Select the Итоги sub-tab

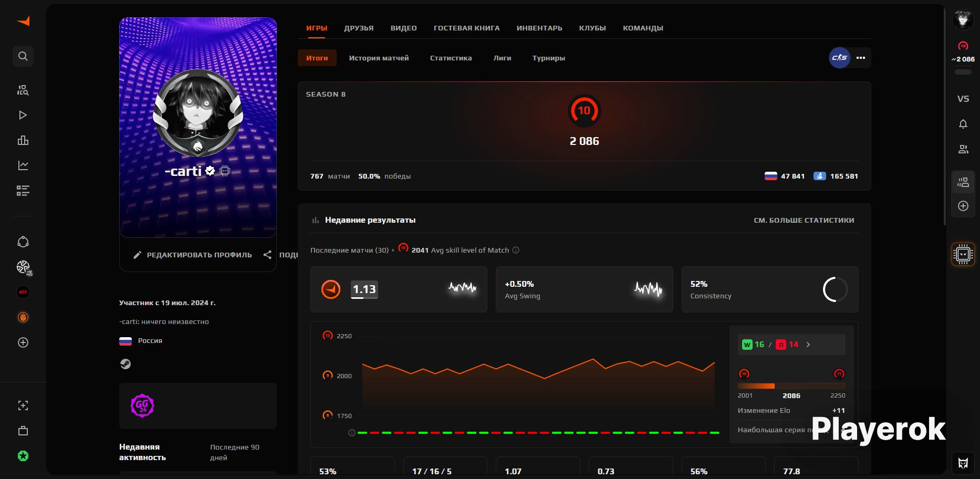coord(317,58)
